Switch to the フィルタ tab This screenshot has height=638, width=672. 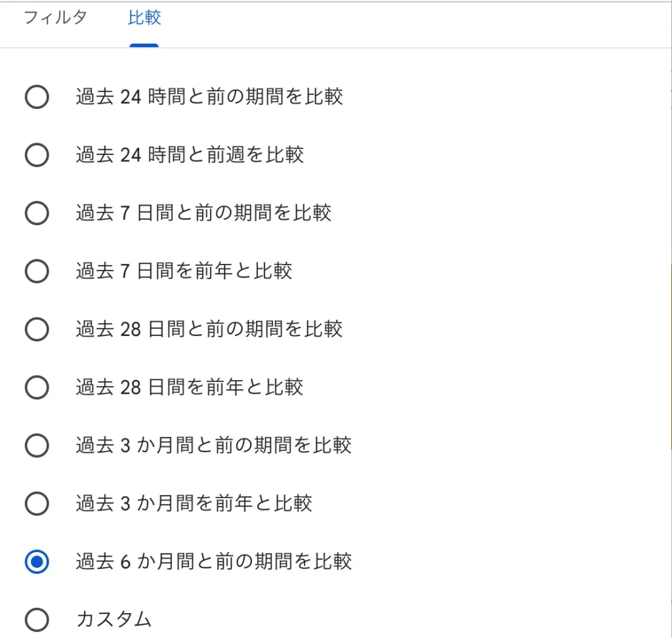55,18
